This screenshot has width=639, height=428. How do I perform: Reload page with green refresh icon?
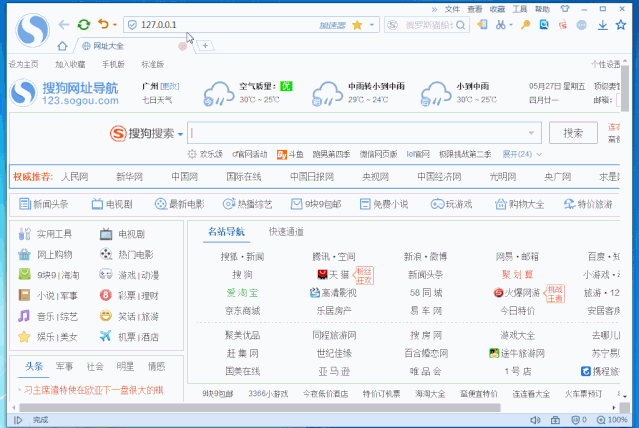pos(84,25)
